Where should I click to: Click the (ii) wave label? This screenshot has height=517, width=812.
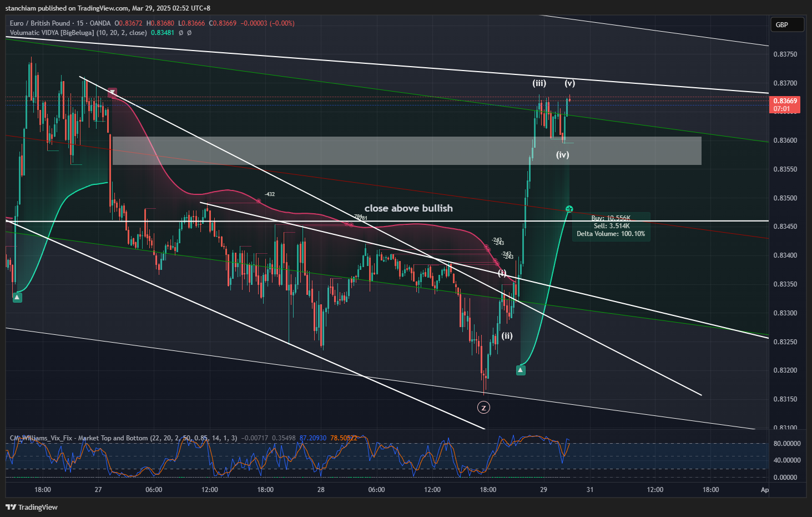tap(507, 336)
